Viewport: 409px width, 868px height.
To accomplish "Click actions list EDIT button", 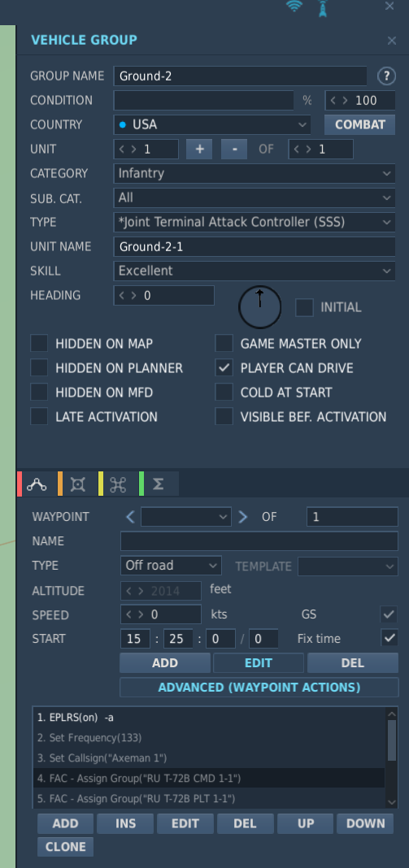I will 185,823.
